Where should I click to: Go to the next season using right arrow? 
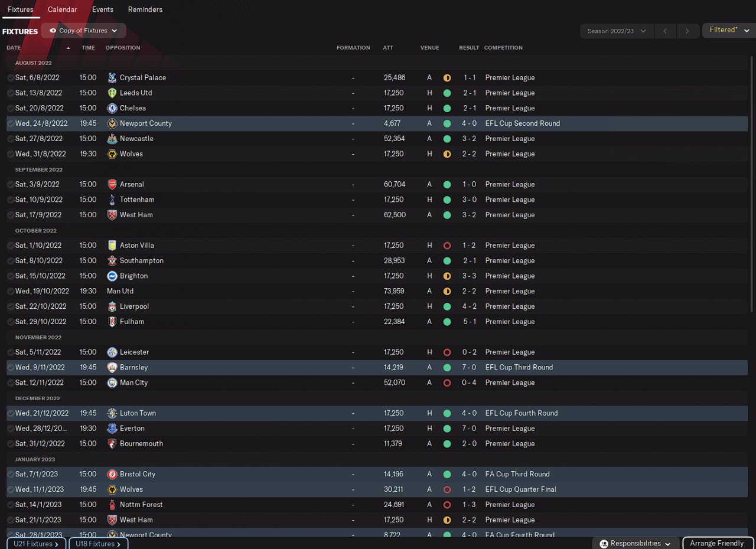[687, 31]
